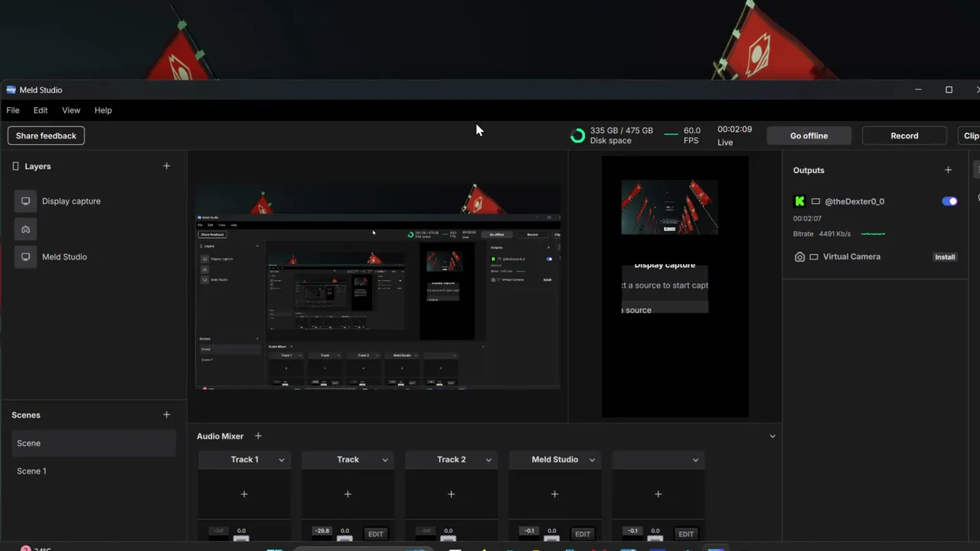The height and width of the screenshot is (551, 980).
Task: Click landscape canvas icon beside Virtual Camera
Action: [x=814, y=257]
